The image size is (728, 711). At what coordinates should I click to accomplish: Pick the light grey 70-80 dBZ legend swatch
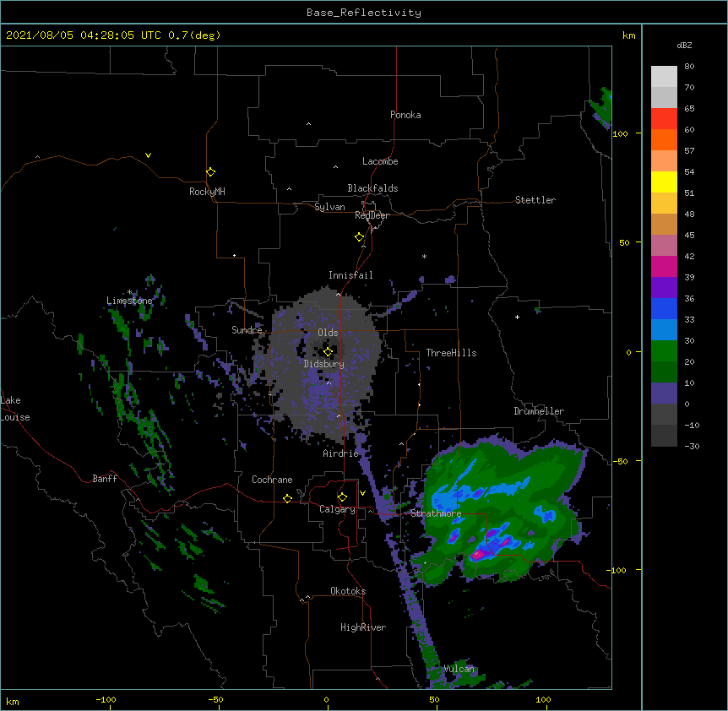coord(664,76)
